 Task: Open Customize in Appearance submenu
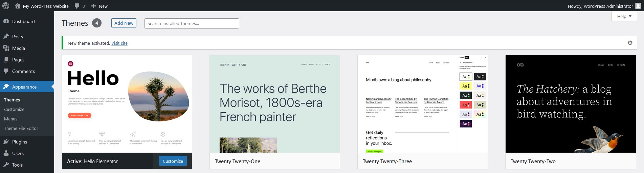pos(14,109)
